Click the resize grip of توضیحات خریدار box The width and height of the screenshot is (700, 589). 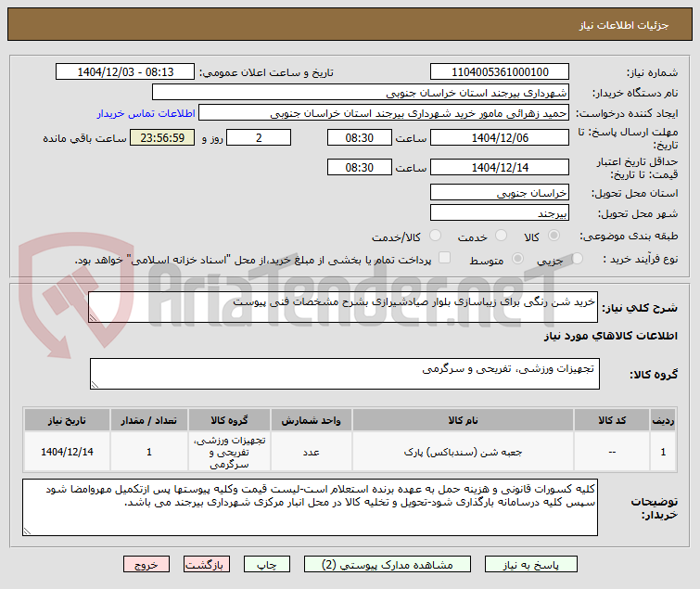pyautogui.click(x=27, y=531)
